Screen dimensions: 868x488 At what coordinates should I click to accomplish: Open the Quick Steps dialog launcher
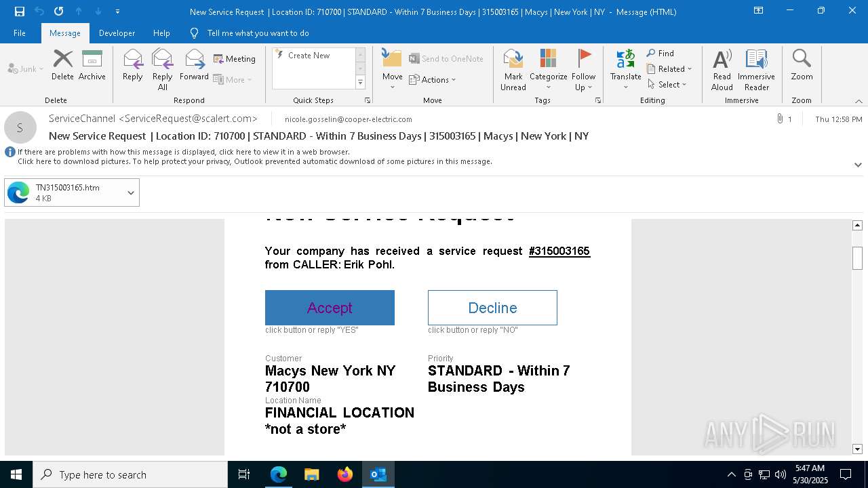(368, 100)
